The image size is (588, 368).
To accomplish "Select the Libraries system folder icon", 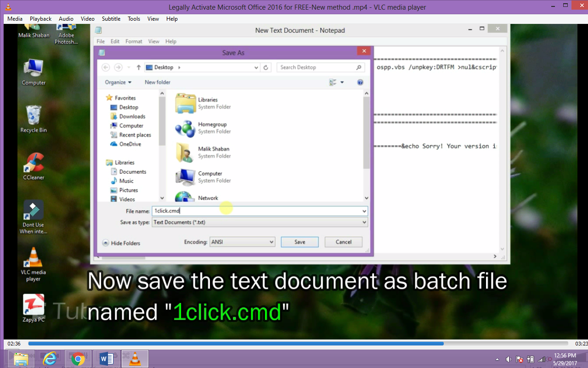I will coord(186,103).
